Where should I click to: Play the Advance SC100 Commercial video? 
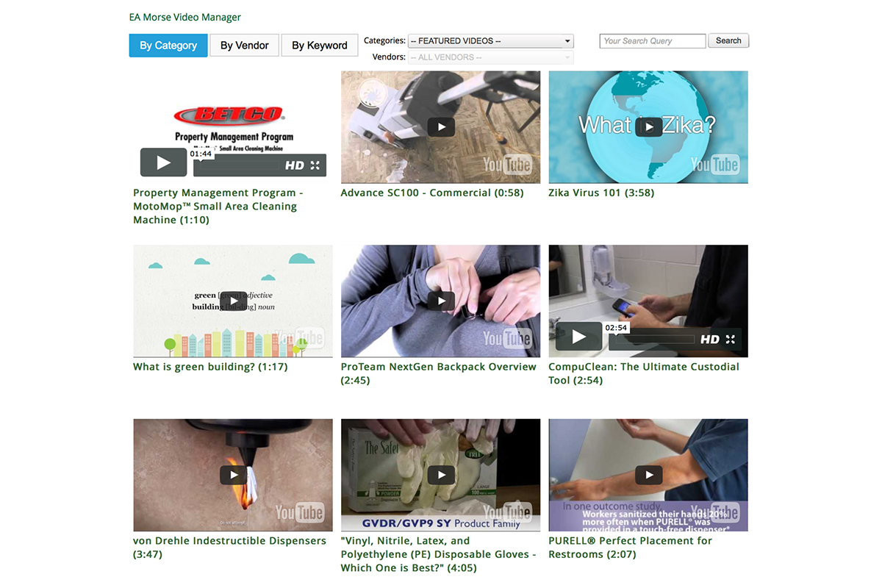(x=441, y=127)
